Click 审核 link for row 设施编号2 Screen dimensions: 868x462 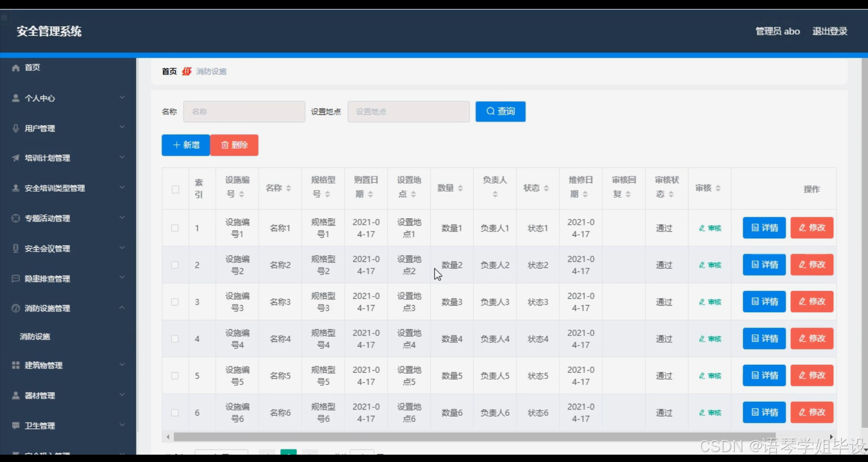pos(710,265)
